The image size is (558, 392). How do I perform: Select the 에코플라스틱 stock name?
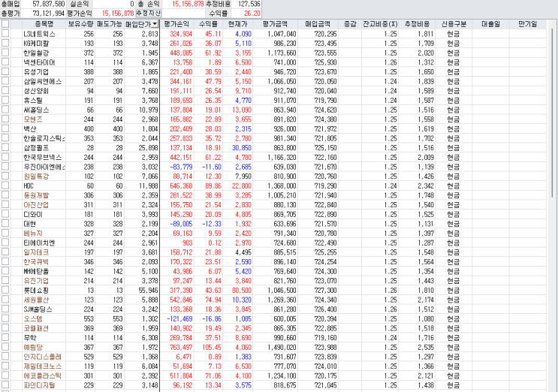click(x=43, y=375)
